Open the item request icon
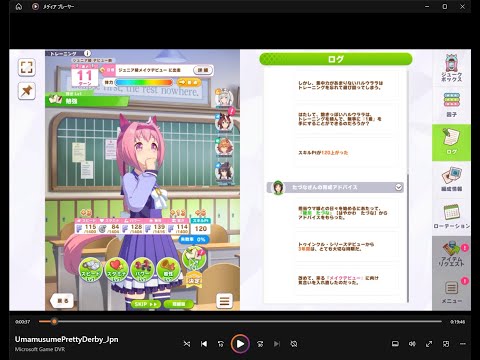 (451, 254)
